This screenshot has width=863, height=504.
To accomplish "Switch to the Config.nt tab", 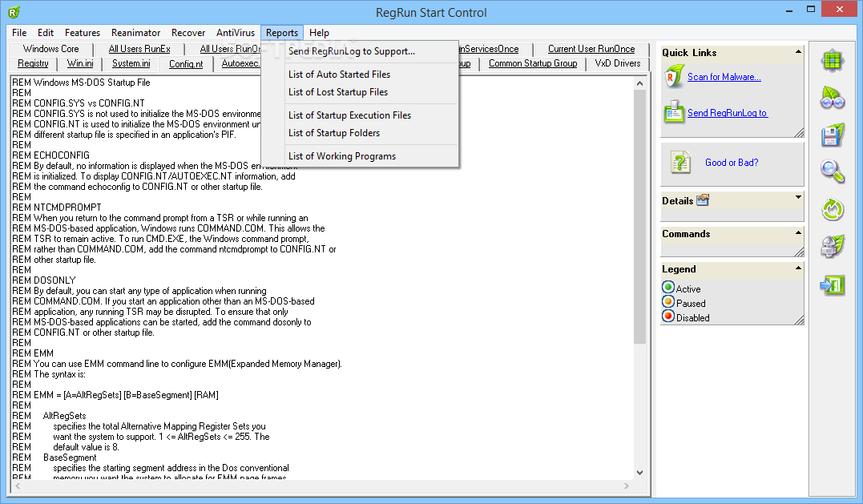I will (x=186, y=64).
